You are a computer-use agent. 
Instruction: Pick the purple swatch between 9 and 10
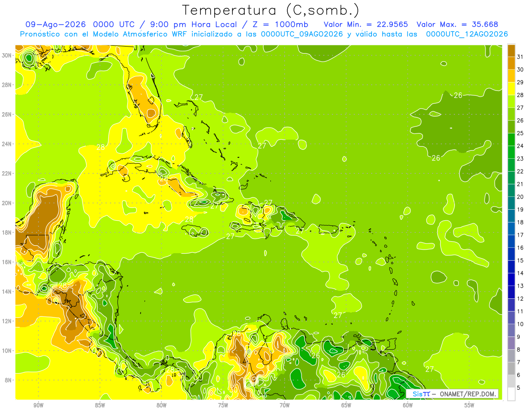point(511,330)
